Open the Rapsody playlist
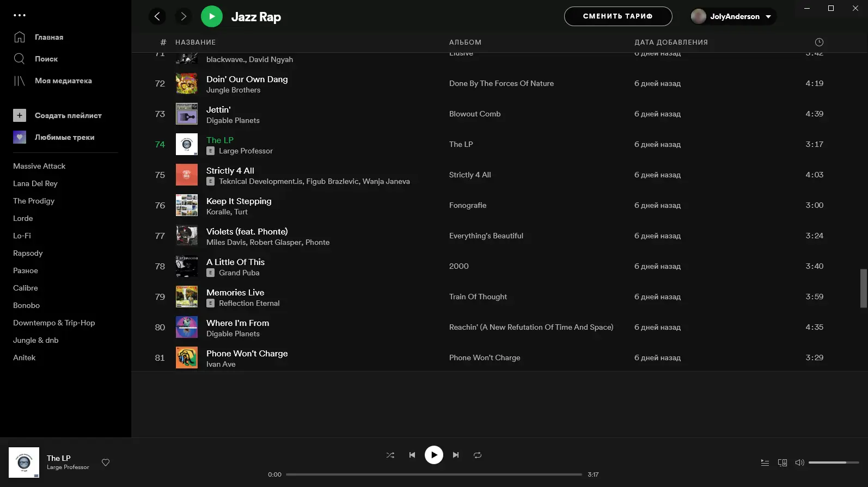Screen dimensions: 868x487 point(28,253)
